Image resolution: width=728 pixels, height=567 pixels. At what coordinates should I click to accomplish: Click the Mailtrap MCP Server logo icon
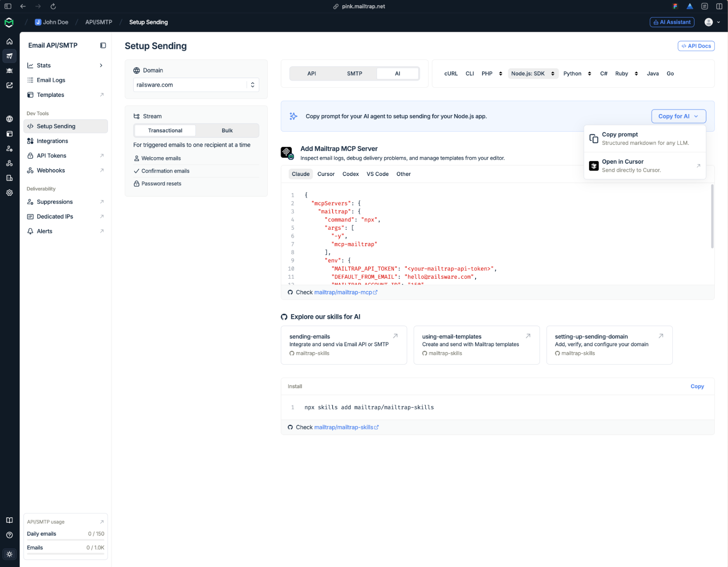click(287, 153)
